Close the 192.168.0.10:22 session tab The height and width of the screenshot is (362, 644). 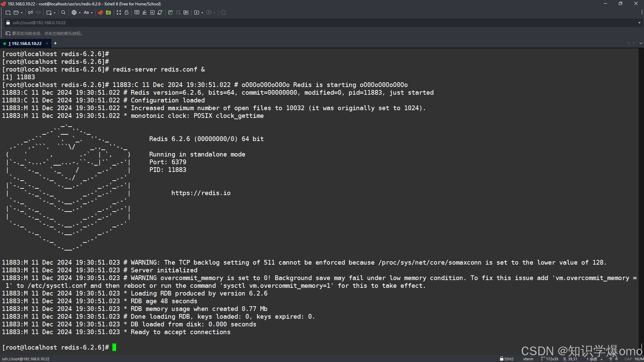pyautogui.click(x=47, y=43)
